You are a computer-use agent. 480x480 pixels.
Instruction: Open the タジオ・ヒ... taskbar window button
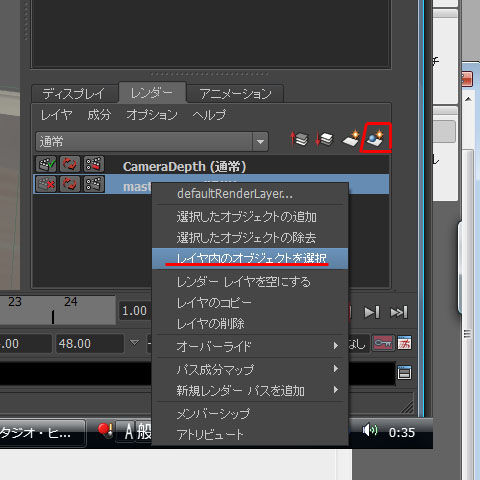42,432
